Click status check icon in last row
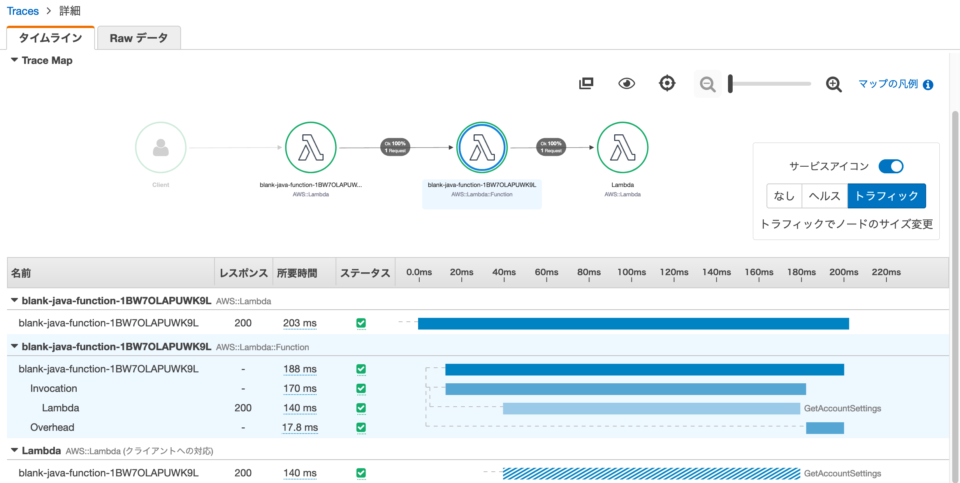This screenshot has width=960, height=483. (x=361, y=473)
